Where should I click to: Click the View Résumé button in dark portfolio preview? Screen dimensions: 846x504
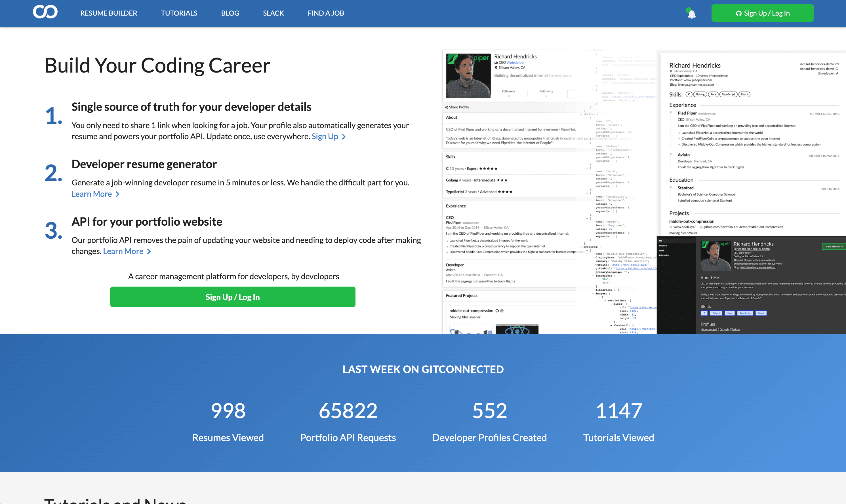pos(833,247)
